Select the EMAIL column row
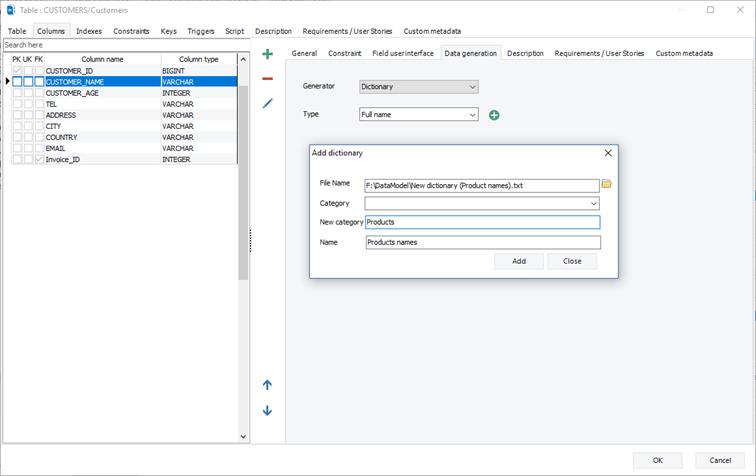This screenshot has height=476, width=756. click(x=124, y=148)
